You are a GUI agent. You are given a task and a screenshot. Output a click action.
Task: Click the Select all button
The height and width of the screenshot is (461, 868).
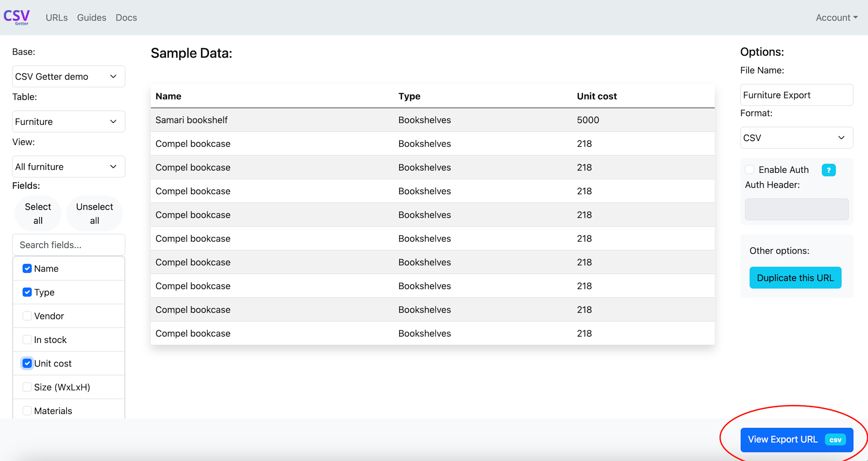point(38,213)
